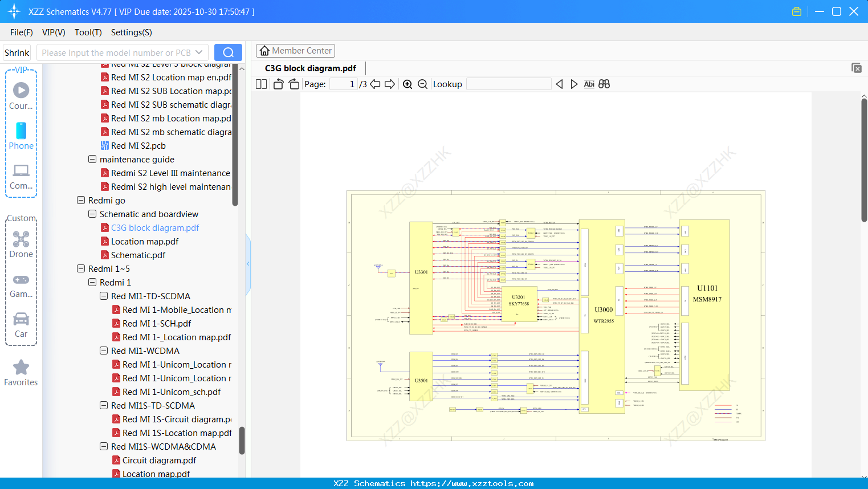Select the Car schematics category
The width and height of the screenshot is (868, 489).
[21, 321]
